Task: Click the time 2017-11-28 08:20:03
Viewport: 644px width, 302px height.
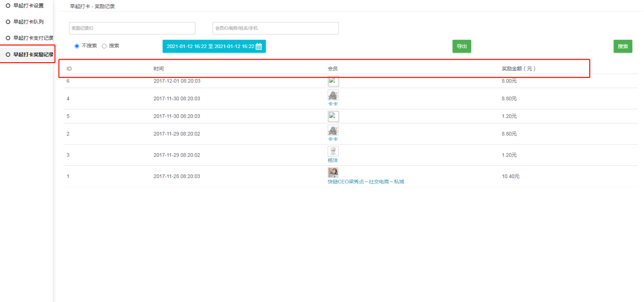Action: 177,176
